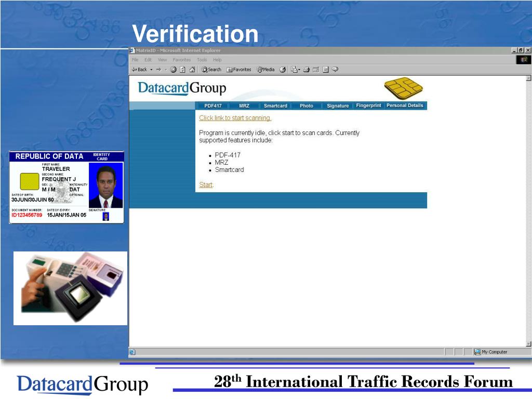
Task: Switch to the Smartcard tab
Action: [x=275, y=106]
